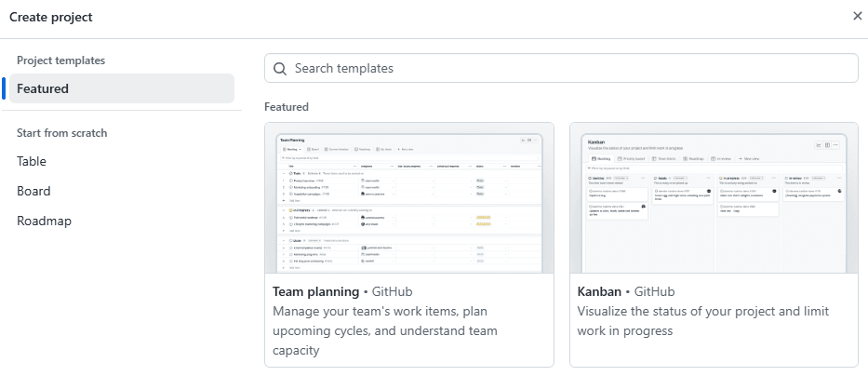The height and width of the screenshot is (376, 868).
Task: Open the Kanban template thumbnail
Action: 714,198
